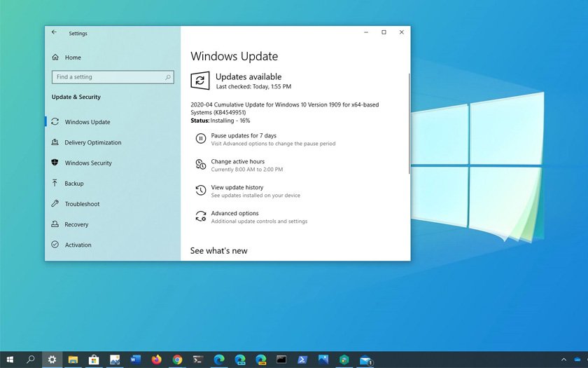Viewport: 588px width, 368px height.
Task: Open the Troubleshoot page
Action: click(x=82, y=204)
